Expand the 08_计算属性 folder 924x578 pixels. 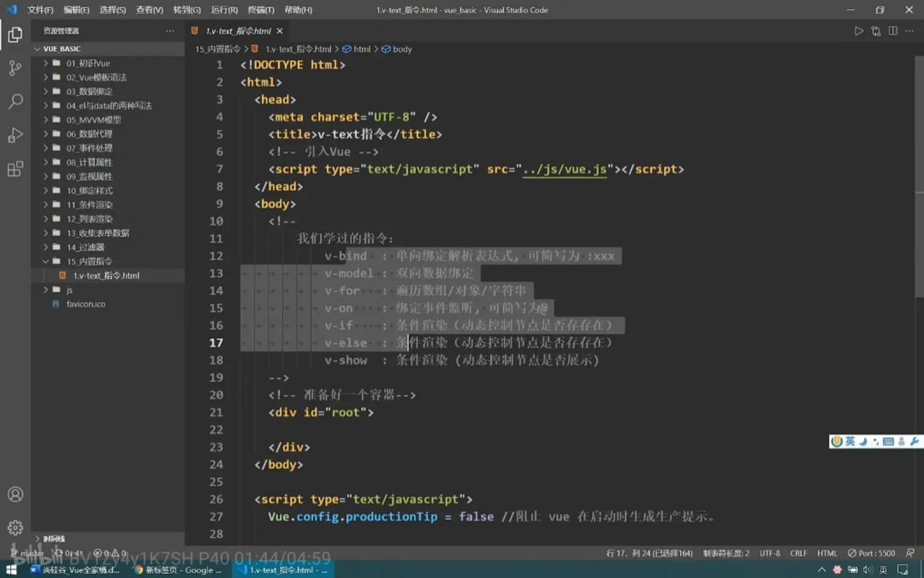[108, 163]
